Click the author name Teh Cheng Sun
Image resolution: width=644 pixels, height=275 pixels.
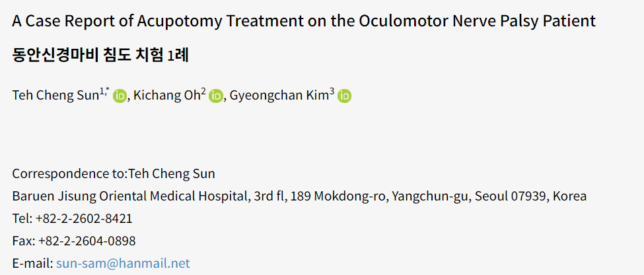point(55,96)
